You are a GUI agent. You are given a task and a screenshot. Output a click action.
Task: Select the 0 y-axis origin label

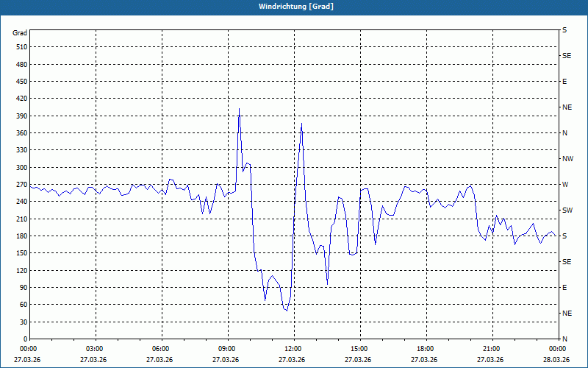coord(25,339)
